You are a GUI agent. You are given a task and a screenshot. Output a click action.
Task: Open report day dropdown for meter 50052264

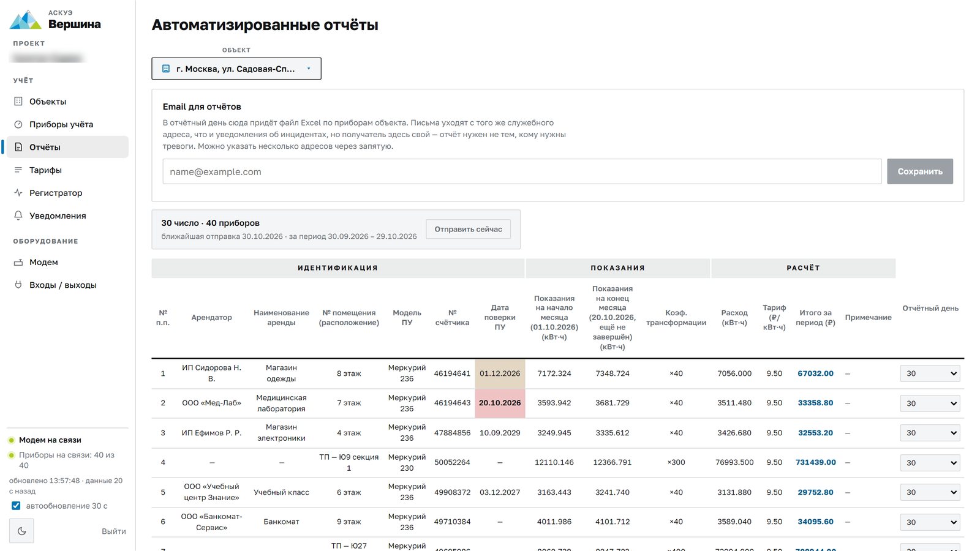(930, 463)
